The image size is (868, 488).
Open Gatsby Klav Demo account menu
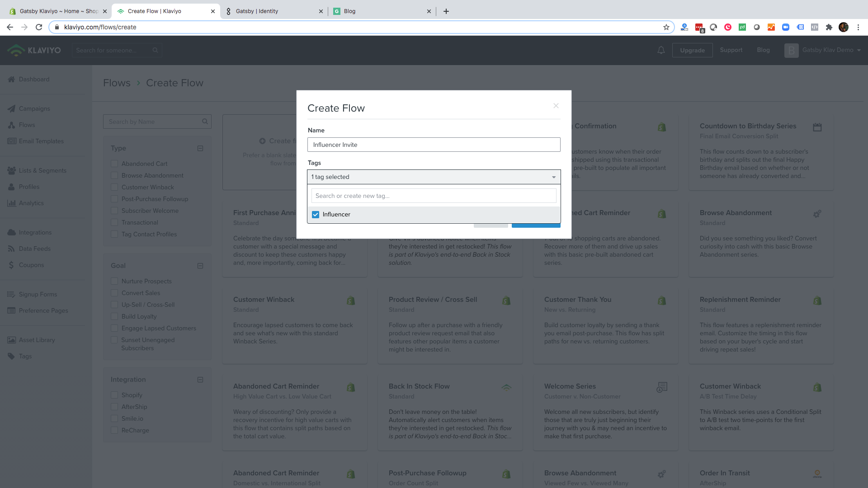click(822, 50)
